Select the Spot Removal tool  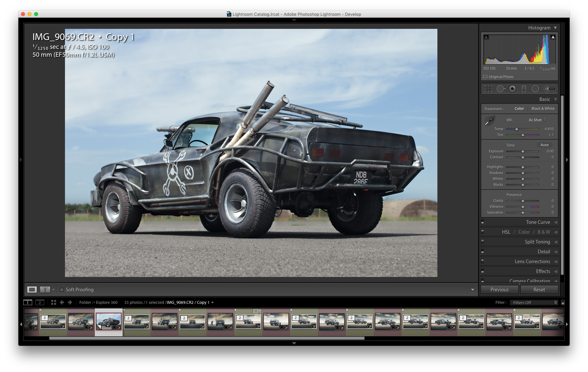point(500,88)
